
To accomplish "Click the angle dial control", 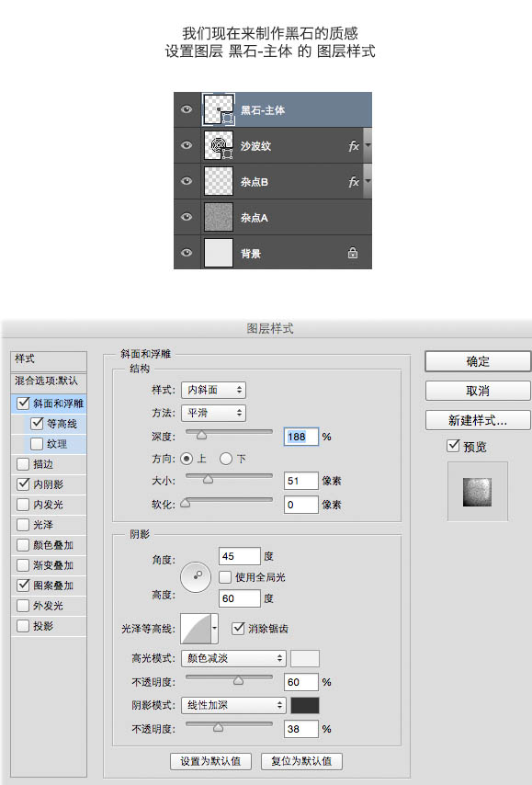I will tap(196, 576).
